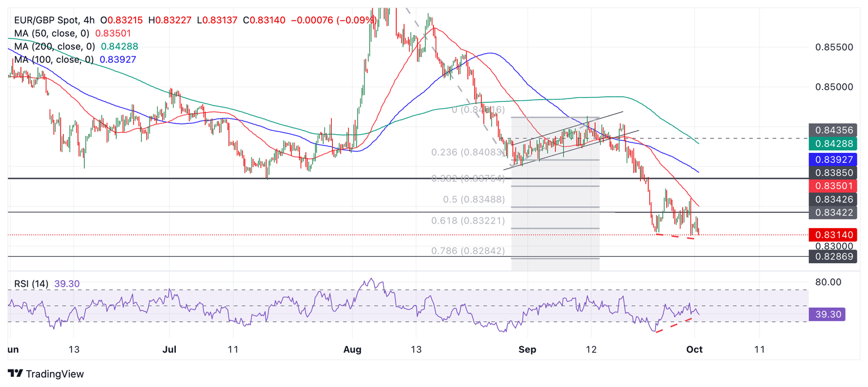Select the 0.618 (0.83221) Fibonacci label
Viewport: 868px width, 387px height.
tap(467, 221)
